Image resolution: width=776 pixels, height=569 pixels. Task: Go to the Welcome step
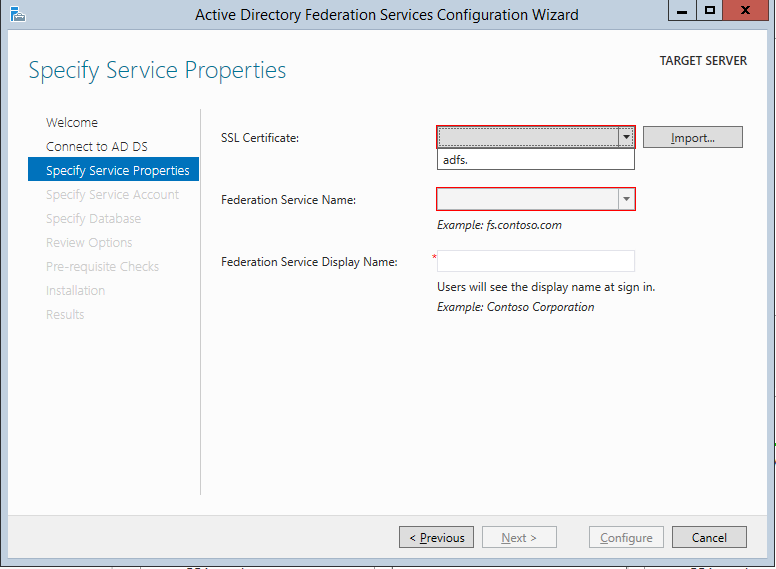72,123
